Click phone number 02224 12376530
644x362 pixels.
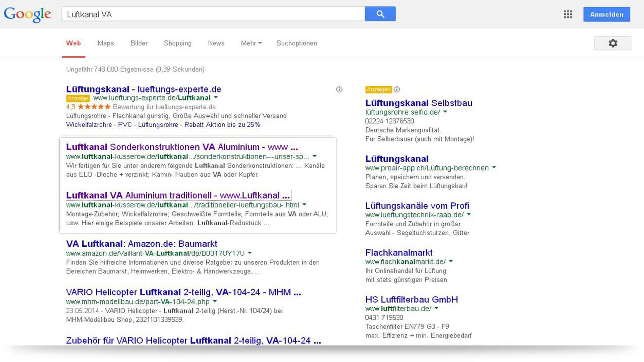click(390, 121)
